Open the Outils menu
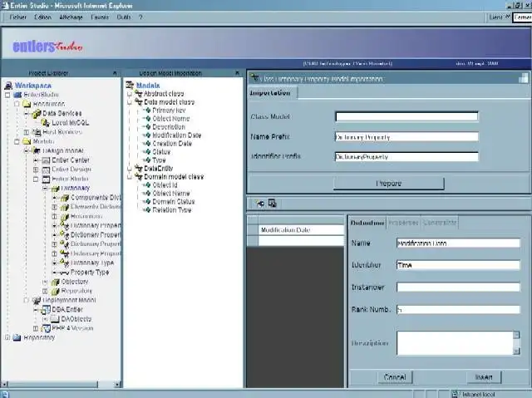The width and height of the screenshot is (532, 398). coord(124,17)
